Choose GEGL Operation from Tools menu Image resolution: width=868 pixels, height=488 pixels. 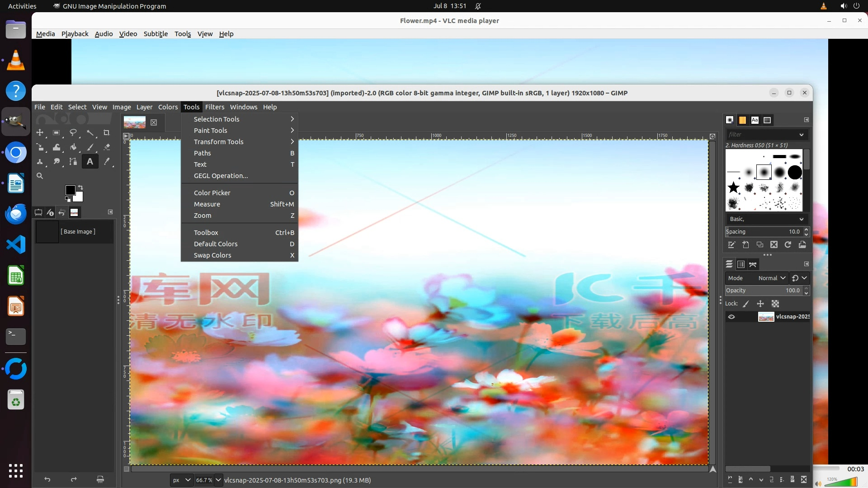coord(221,176)
